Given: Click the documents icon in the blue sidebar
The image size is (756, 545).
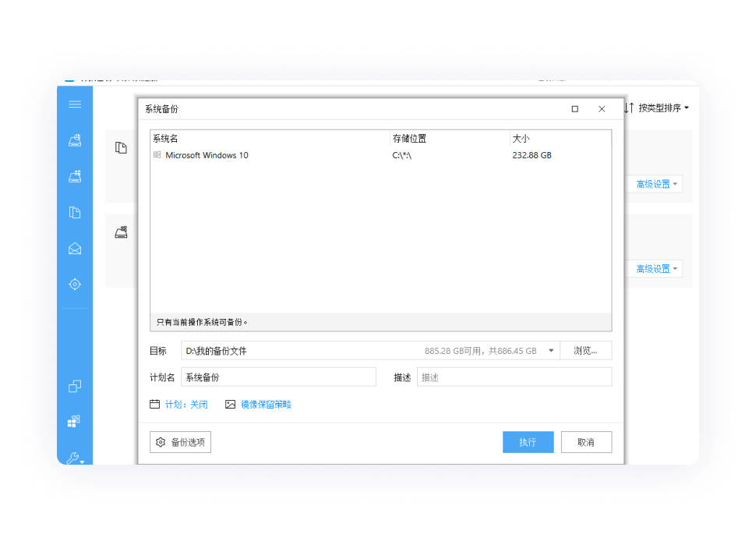Looking at the screenshot, I should (75, 212).
